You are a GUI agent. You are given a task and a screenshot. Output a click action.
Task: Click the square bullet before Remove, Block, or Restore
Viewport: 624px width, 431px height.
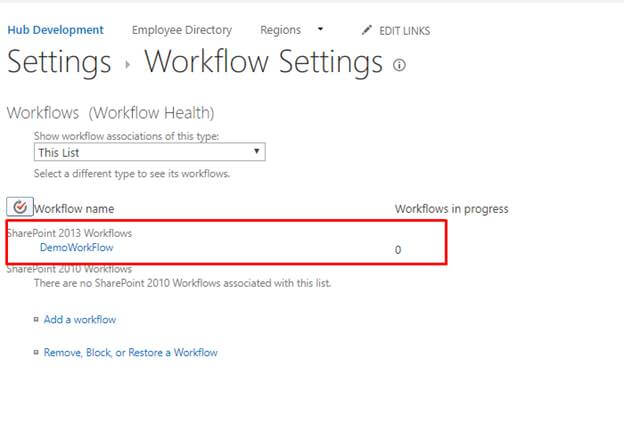[36, 352]
